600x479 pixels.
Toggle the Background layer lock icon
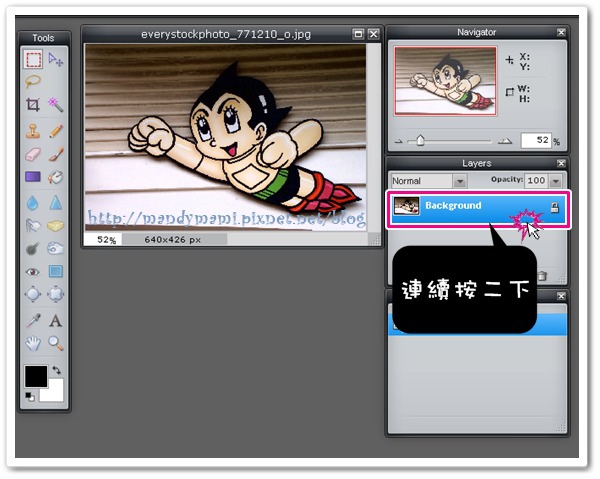[554, 207]
